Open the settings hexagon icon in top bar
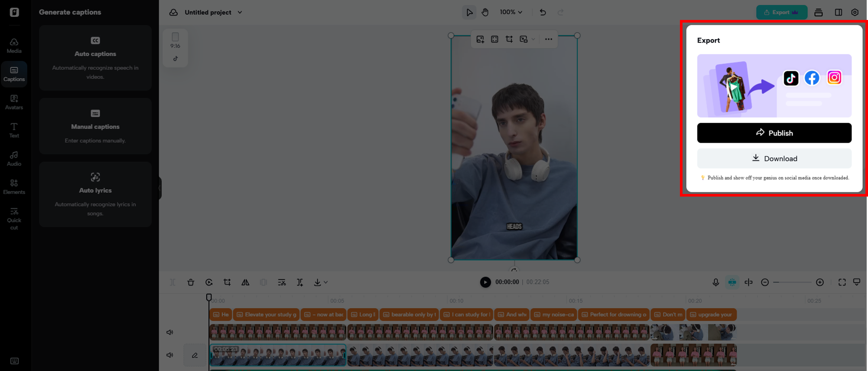868x371 pixels. 855,12
